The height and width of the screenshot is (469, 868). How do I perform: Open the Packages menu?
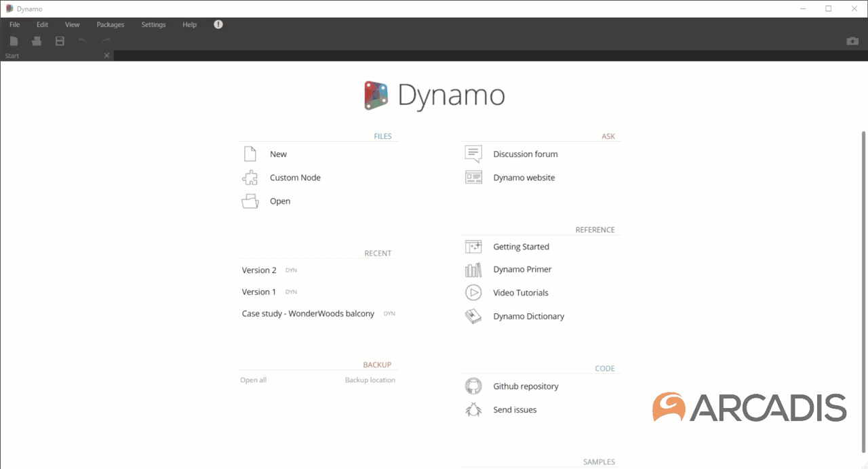(110, 24)
